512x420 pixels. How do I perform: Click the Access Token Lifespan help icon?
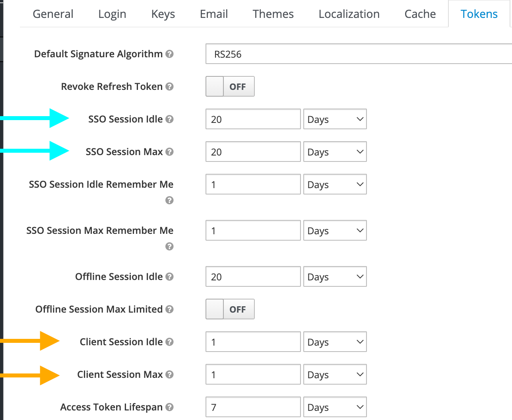[169, 407]
